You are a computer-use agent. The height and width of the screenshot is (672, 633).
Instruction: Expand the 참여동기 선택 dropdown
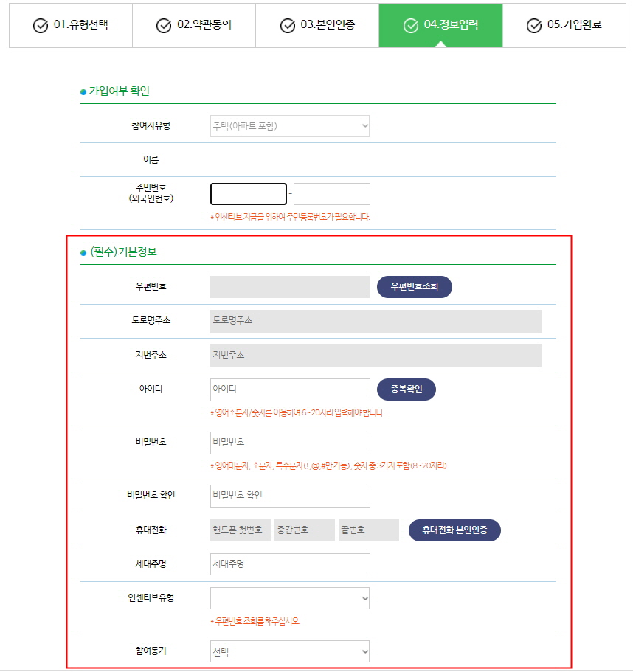click(289, 651)
